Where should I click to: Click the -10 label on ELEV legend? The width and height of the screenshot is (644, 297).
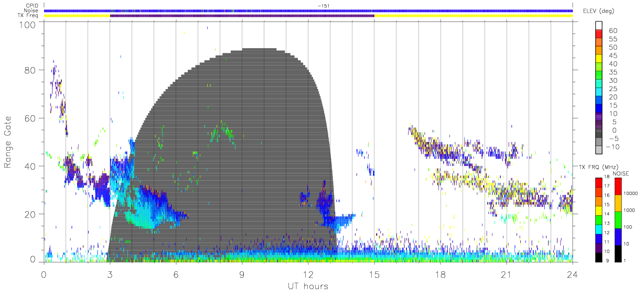point(613,147)
